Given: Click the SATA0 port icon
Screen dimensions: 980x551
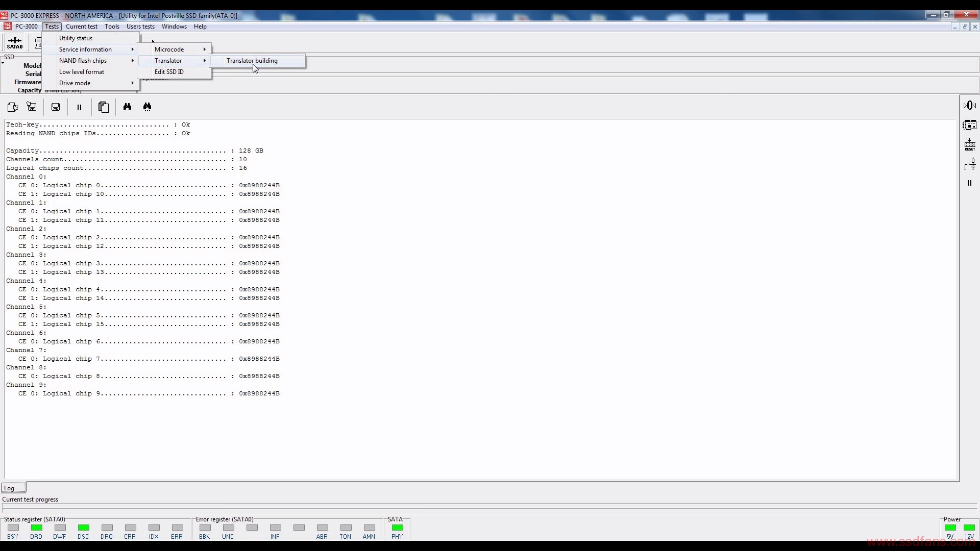Looking at the screenshot, I should (15, 42).
